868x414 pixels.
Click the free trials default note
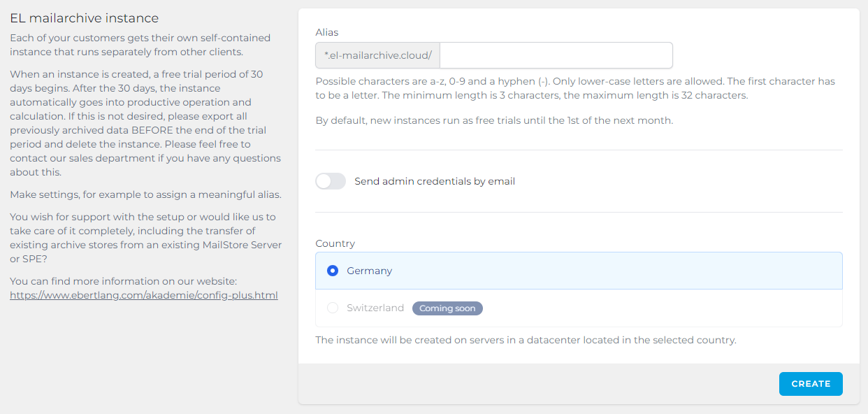(x=493, y=120)
